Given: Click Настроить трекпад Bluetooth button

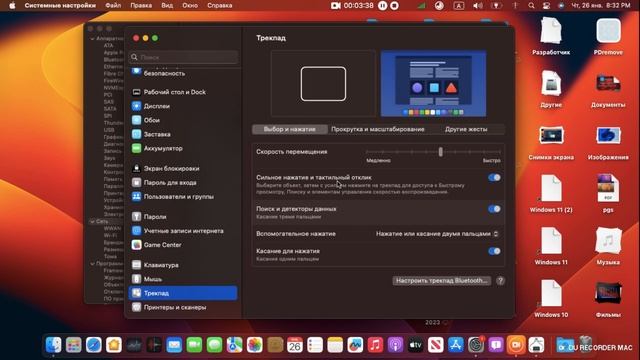Looking at the screenshot, I should coord(441,281).
